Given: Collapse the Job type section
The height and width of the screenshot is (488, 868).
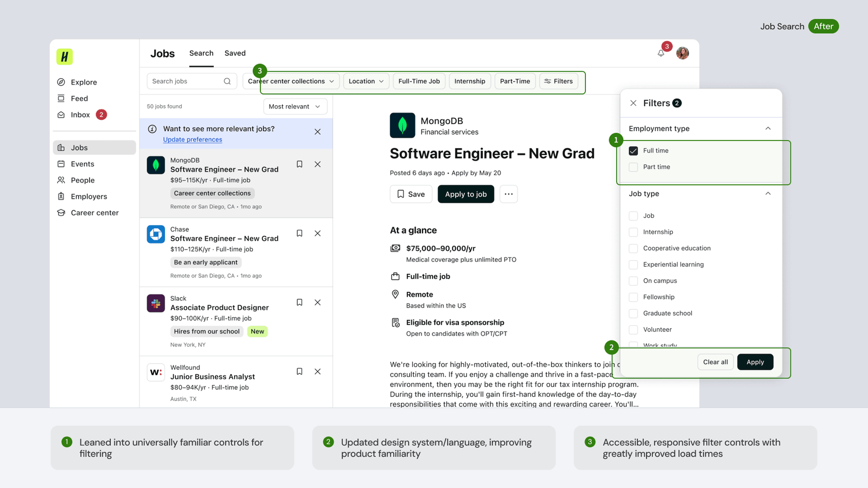Looking at the screenshot, I should (x=768, y=194).
